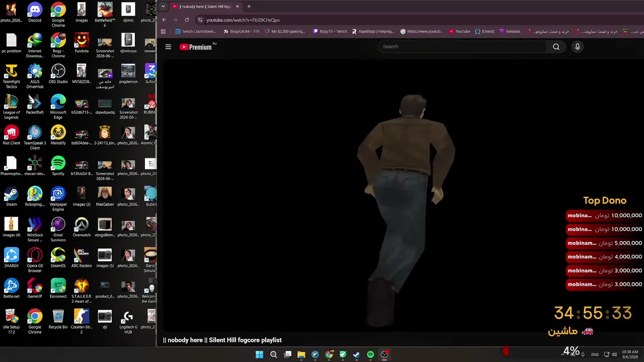Open the BogyTV - Twitch bookmark
Screen dimensions: 644x362
click(x=330, y=31)
